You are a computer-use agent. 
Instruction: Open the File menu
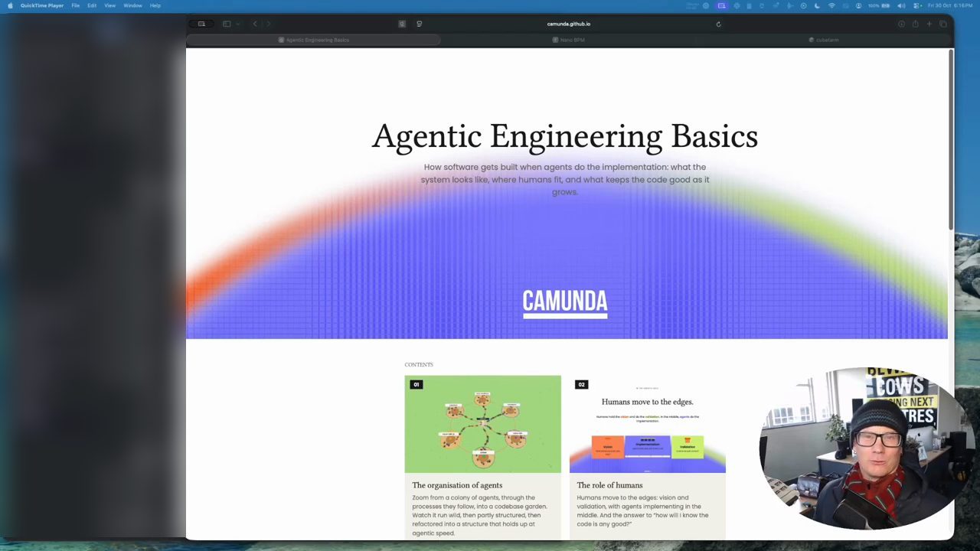[76, 5]
